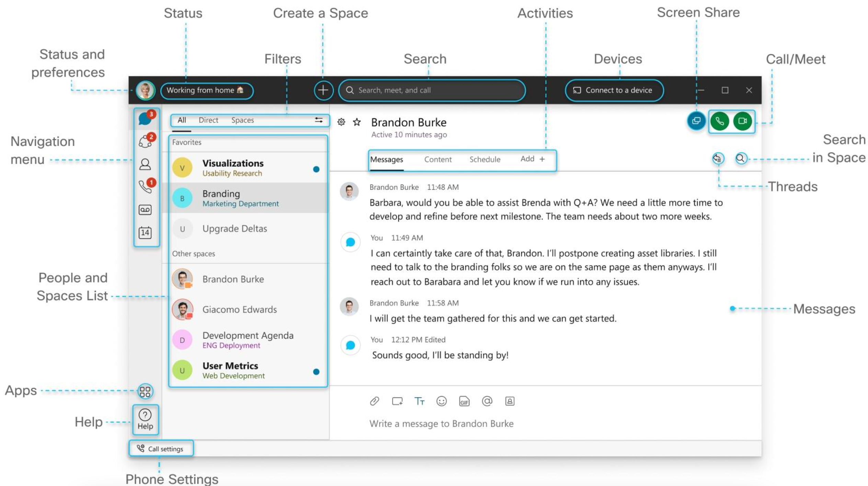Click the Brandon Burke avatar on 11:58 AM message
868x486 pixels.
pos(349,307)
